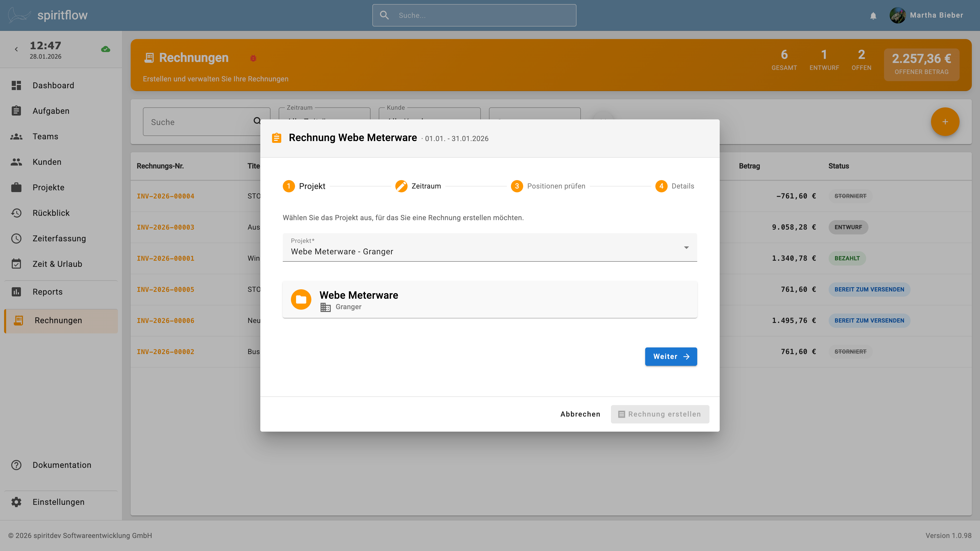
Task: Sort by the Rechnungs-Nr. column header
Action: [160, 166]
